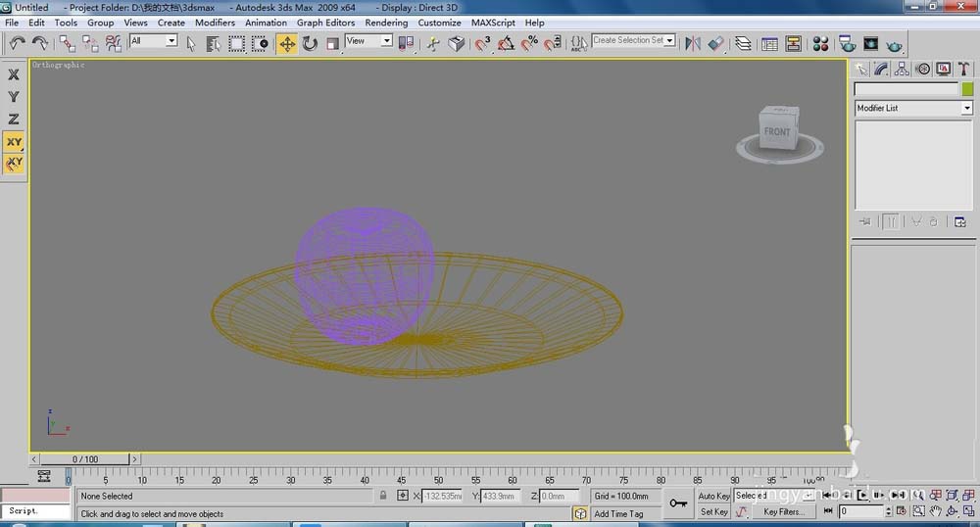The height and width of the screenshot is (527, 980).
Task: Toggle the Spinner Snap icon
Action: tap(553, 43)
